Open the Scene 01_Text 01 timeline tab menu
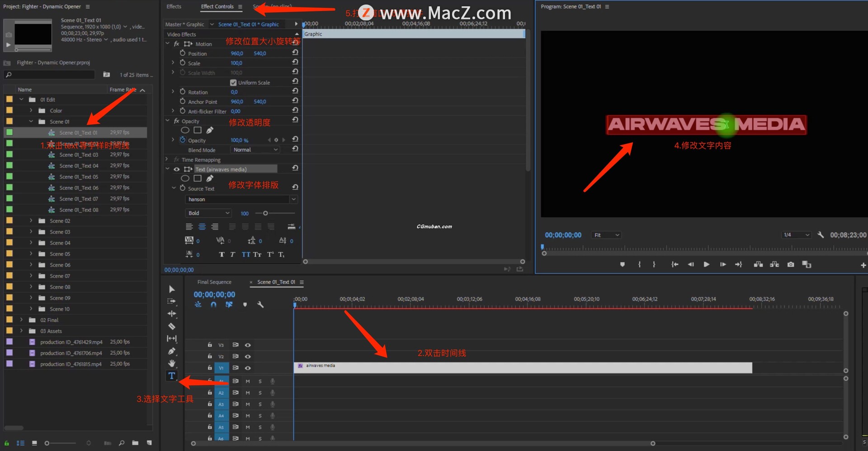This screenshot has width=868, height=451. (x=302, y=282)
